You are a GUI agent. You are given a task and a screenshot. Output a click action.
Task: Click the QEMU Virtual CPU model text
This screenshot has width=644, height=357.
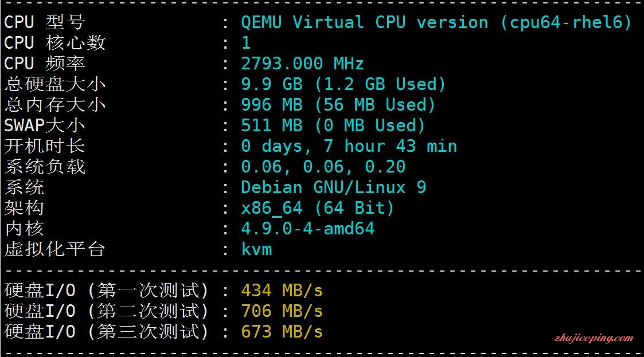(436, 22)
